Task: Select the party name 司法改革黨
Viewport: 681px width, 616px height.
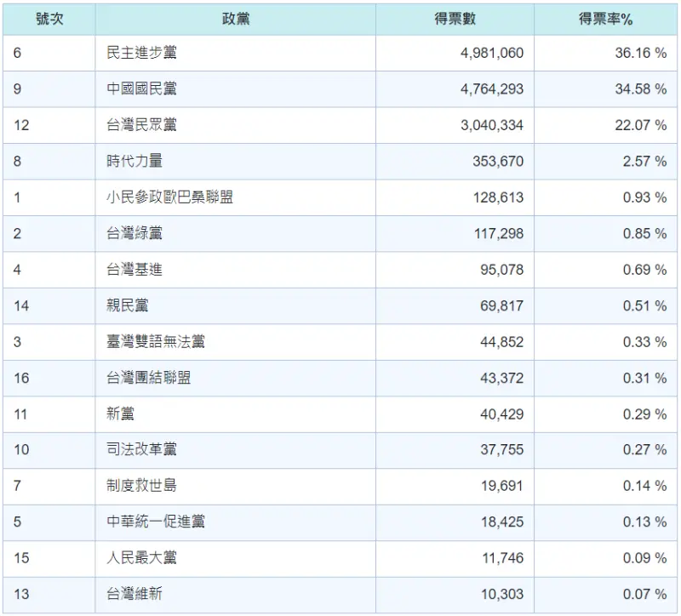Action: point(141,449)
